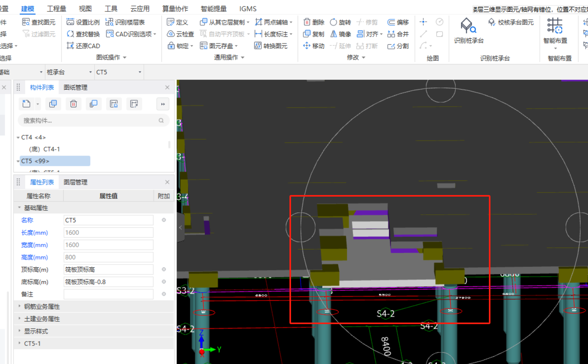
Task: Close the 构件列表 panel
Action: pos(167,87)
